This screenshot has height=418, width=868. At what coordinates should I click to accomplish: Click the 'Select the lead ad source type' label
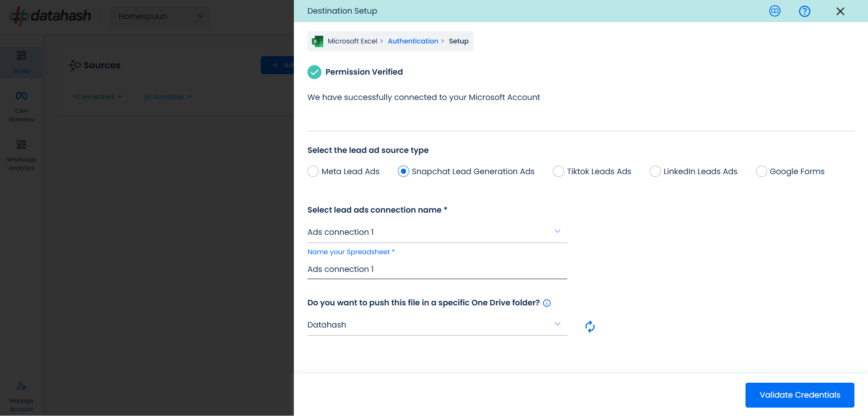tap(368, 150)
